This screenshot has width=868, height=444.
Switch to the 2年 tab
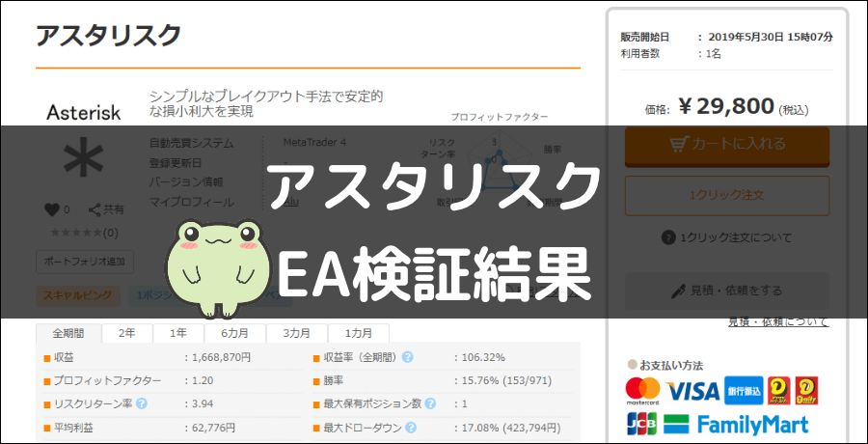pyautogui.click(x=127, y=333)
